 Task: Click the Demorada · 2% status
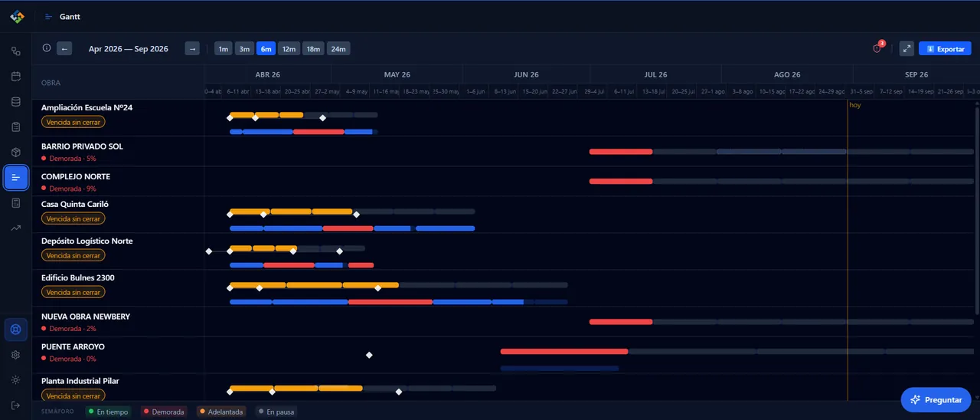tap(69, 329)
